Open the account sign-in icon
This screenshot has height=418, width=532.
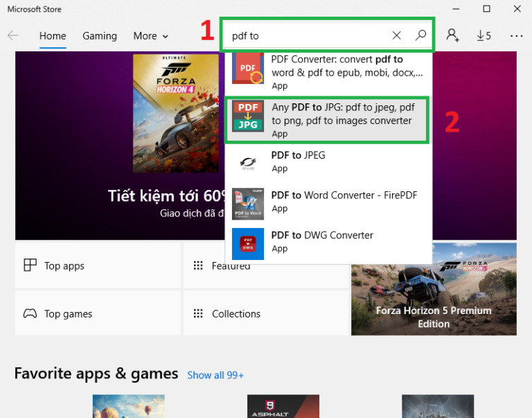(x=452, y=35)
